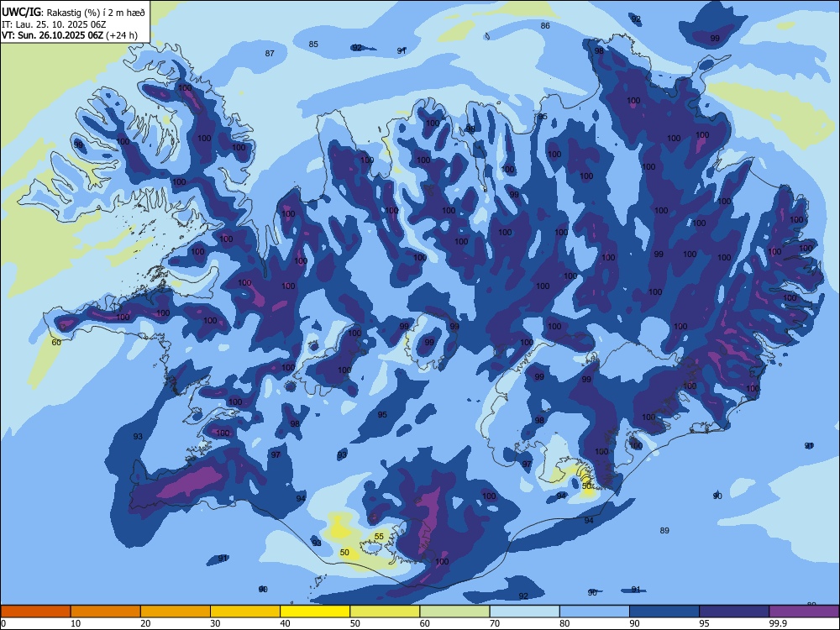This screenshot has height=630, width=840.
Task: Click the pale blue 70–80 legend swatch
Action: [x=524, y=612]
